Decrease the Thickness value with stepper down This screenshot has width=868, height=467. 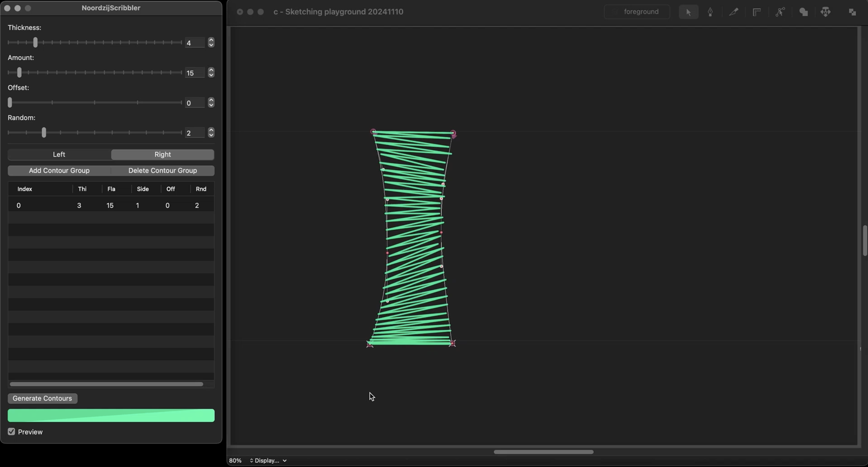coord(211,45)
